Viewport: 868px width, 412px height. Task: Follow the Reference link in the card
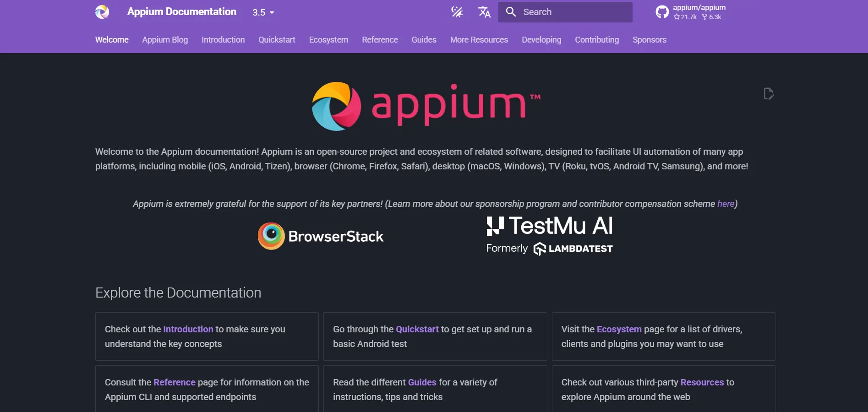175,382
